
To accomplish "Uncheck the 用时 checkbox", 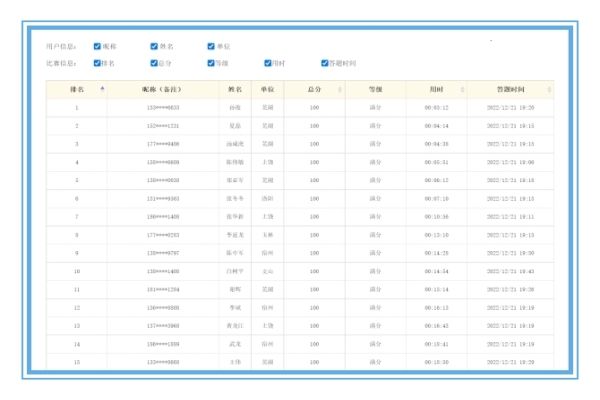I will point(268,63).
